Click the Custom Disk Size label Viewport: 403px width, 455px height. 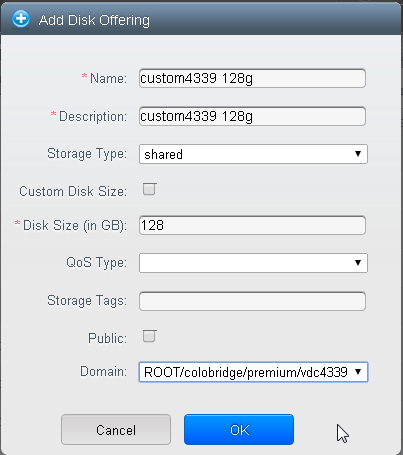click(x=73, y=192)
